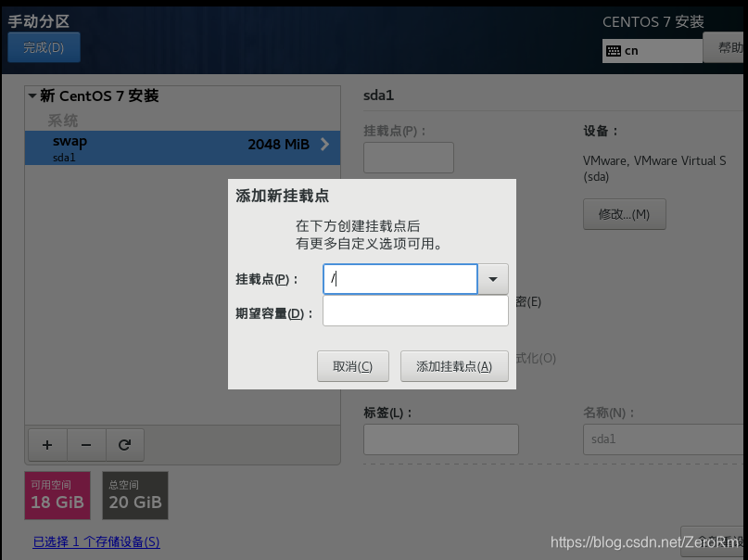This screenshot has height=560, width=748.
Task: Select the swap sda1 partition row
Action: pyautogui.click(x=183, y=147)
